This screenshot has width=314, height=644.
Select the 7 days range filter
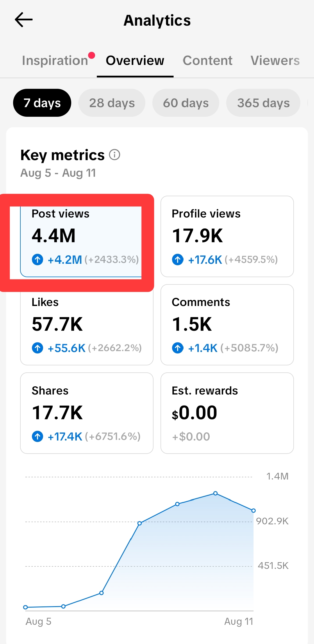pyautogui.click(x=42, y=103)
